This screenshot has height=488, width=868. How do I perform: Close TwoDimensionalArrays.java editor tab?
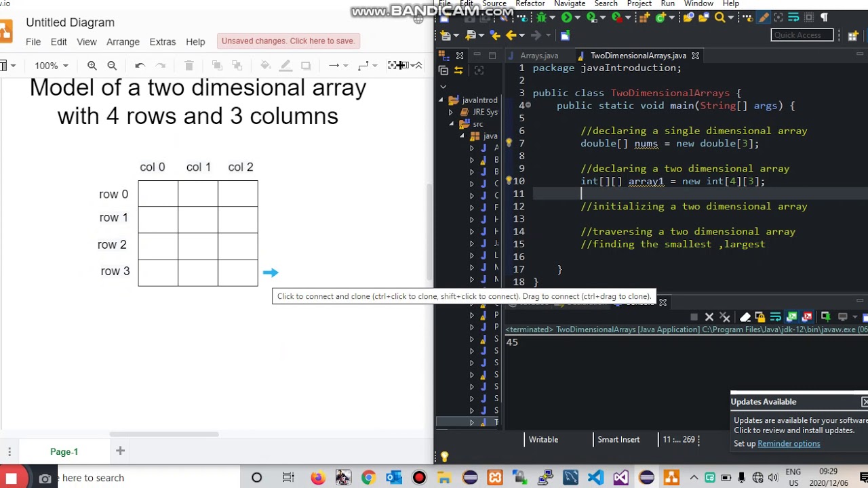click(x=695, y=56)
